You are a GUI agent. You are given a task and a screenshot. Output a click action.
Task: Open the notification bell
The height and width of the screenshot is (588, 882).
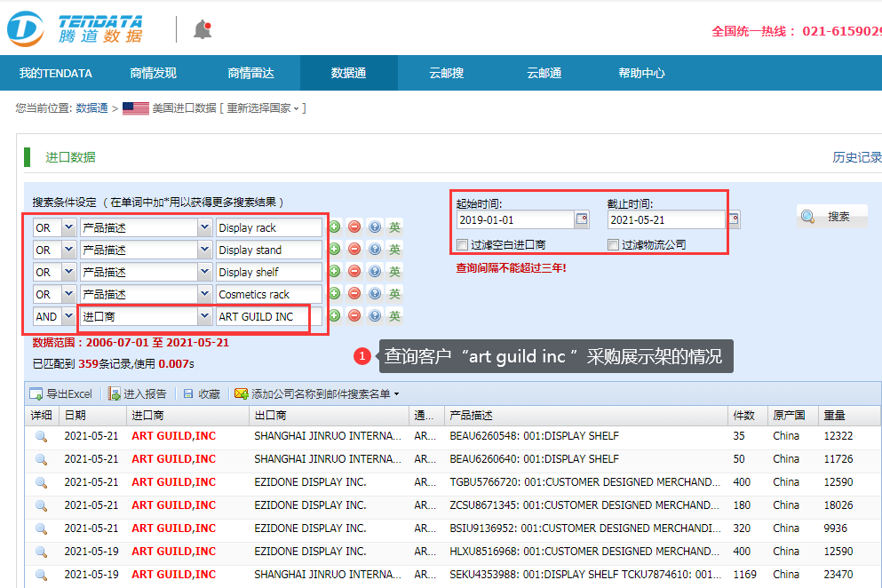203,29
